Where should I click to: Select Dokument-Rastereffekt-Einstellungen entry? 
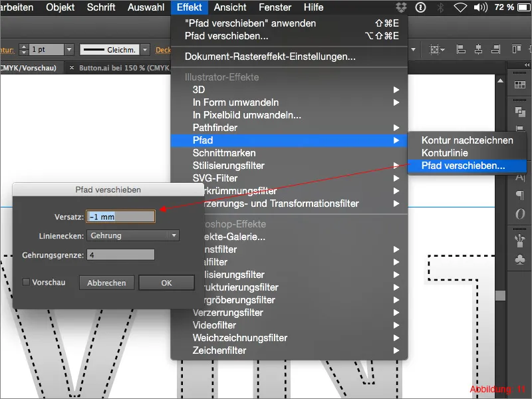click(x=289, y=57)
